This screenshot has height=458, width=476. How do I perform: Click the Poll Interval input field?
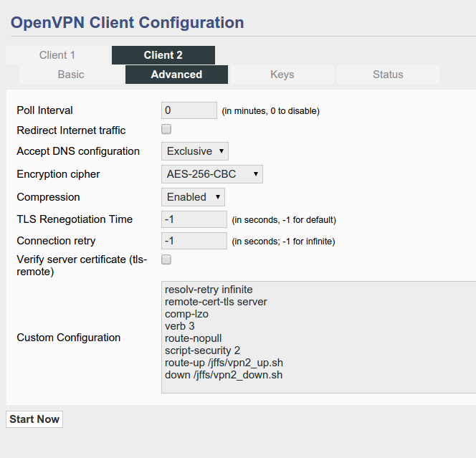pos(189,110)
